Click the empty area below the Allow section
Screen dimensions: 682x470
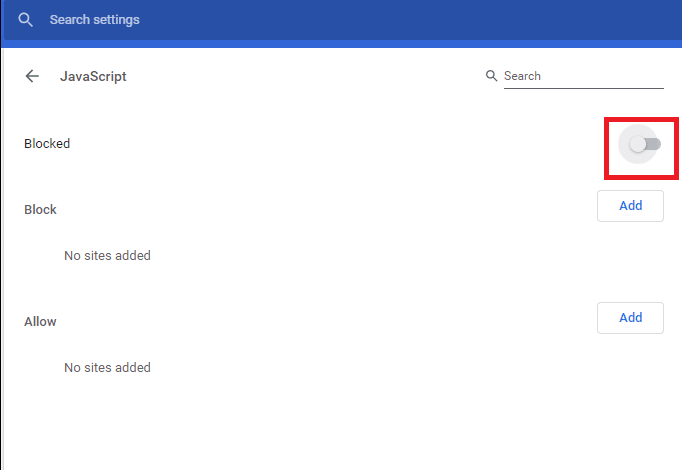pos(340,425)
